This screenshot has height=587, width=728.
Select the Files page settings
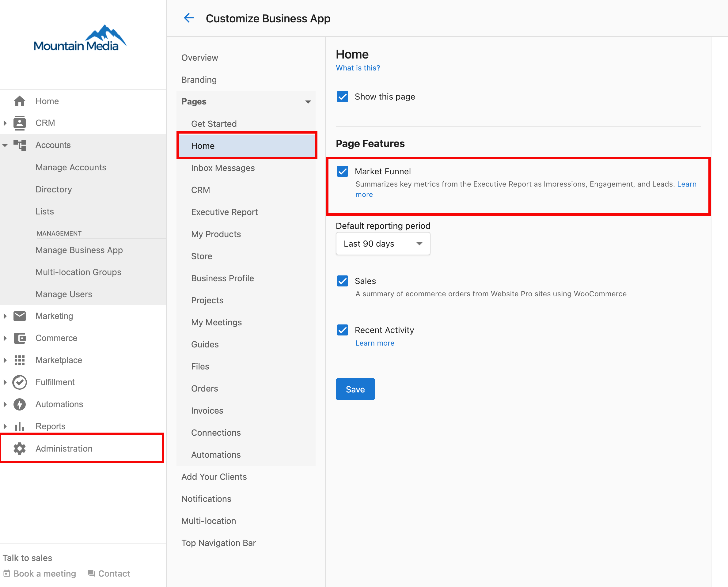(200, 366)
